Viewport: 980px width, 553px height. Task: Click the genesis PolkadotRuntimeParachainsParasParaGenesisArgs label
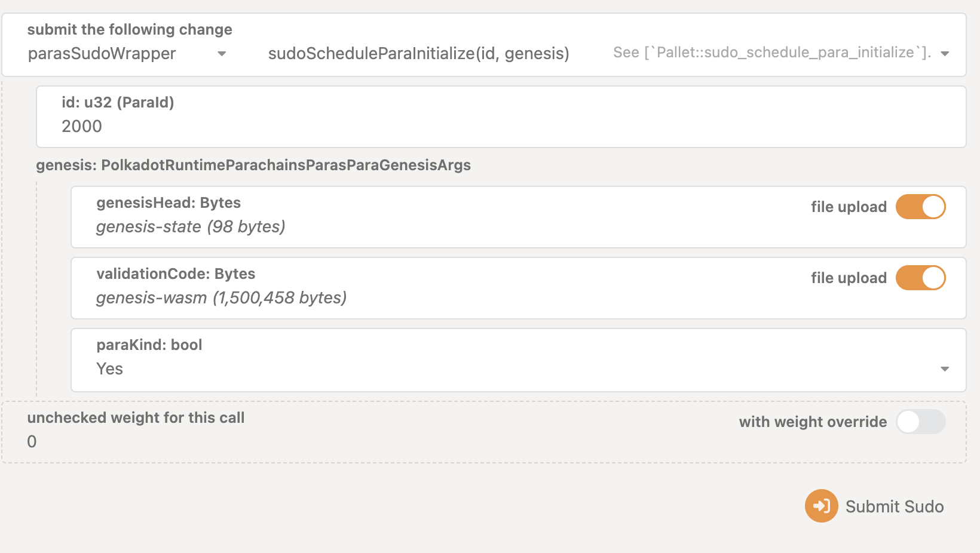[x=253, y=165]
